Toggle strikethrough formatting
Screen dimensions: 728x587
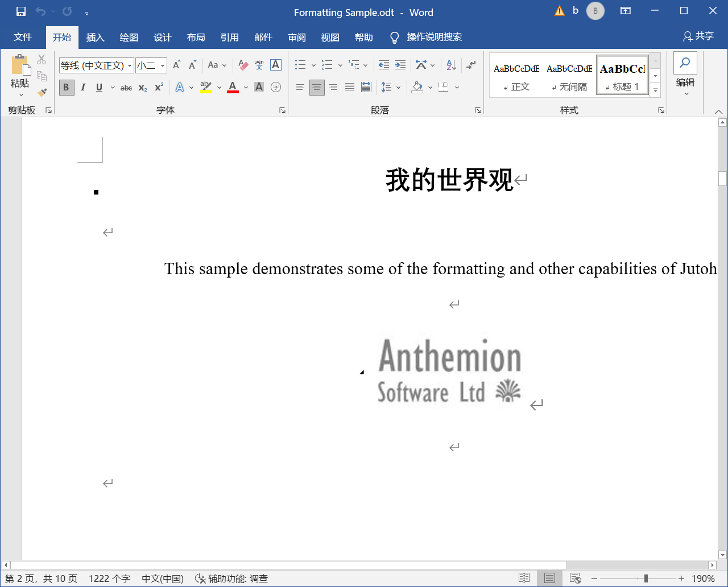[x=126, y=87]
